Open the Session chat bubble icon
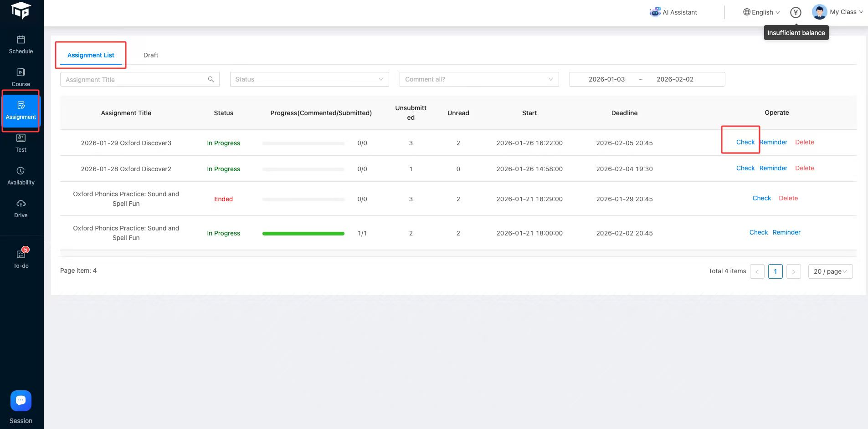 click(x=21, y=401)
